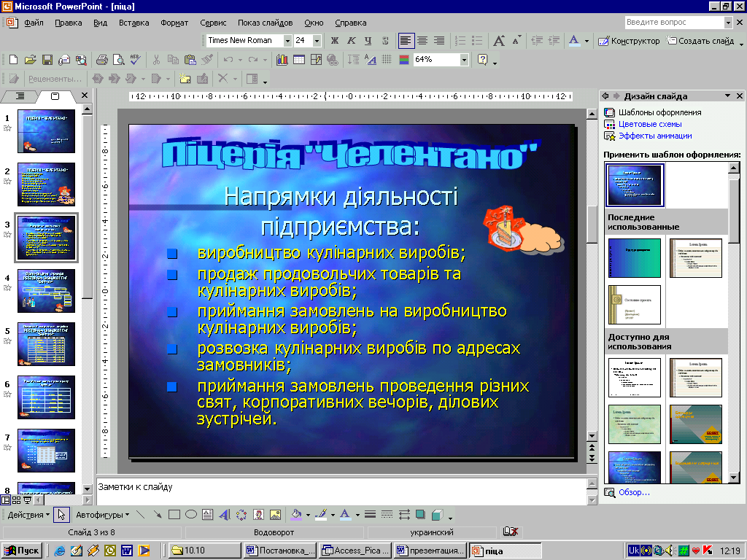Open the Файл menu

point(34,23)
